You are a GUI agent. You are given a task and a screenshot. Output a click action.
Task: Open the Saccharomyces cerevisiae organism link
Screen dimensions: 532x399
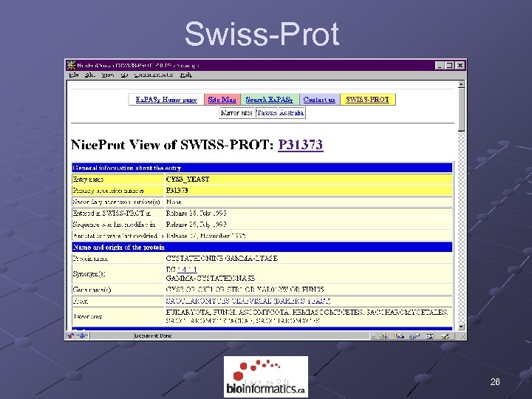248,301
